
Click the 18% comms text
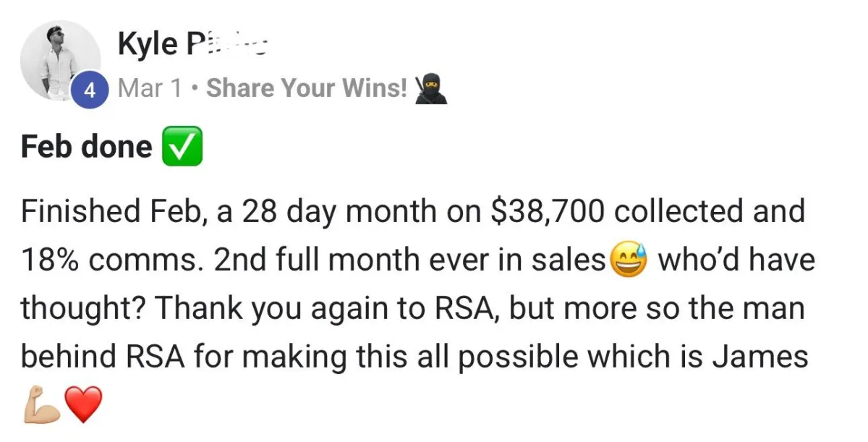111,260
